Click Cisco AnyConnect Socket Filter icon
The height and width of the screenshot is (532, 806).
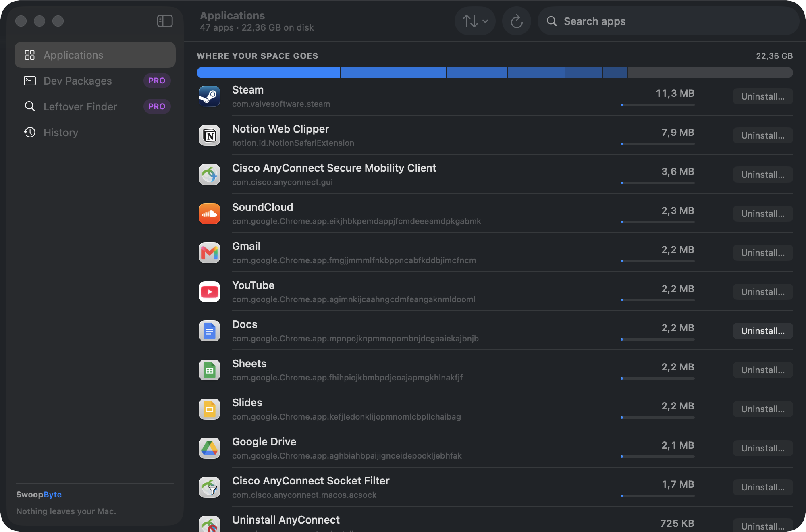click(x=210, y=487)
